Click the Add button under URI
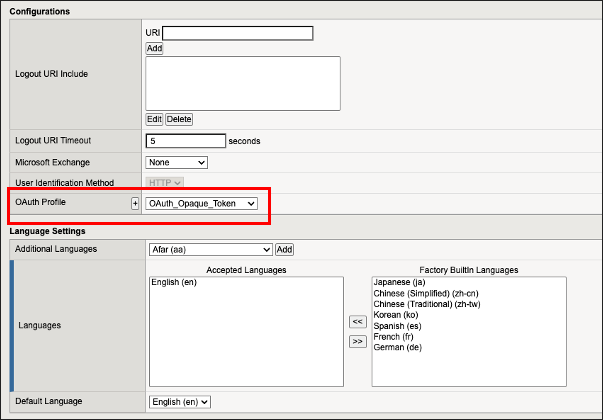The width and height of the screenshot is (603, 420). [x=154, y=48]
